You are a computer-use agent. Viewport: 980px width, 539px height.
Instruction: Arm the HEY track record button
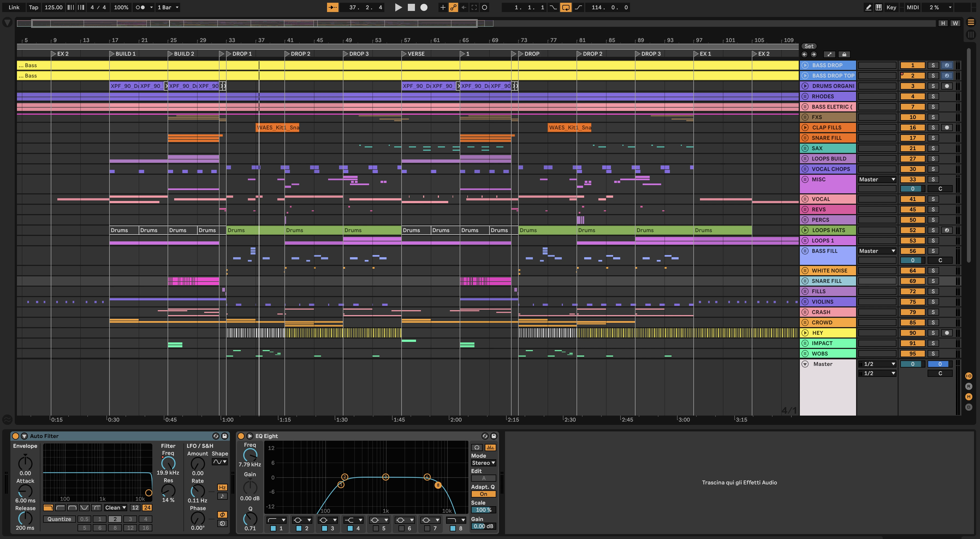(946, 333)
